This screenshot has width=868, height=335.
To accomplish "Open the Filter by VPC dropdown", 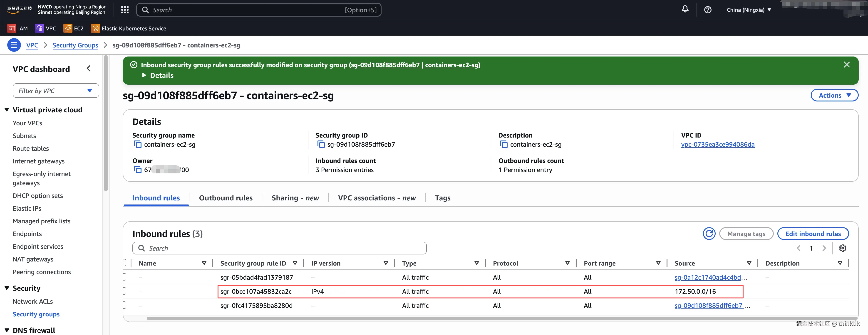I will tap(56, 91).
